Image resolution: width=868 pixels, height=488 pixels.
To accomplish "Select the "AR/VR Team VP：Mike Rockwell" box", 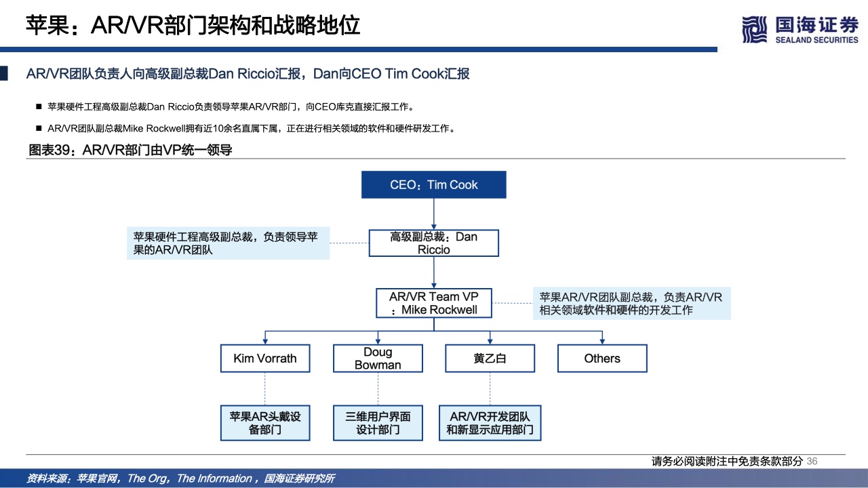I will point(434,303).
